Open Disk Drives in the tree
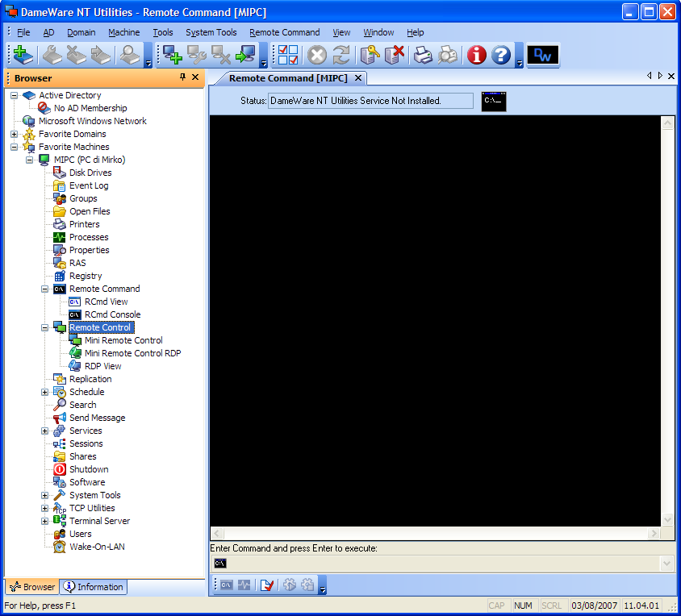 pyautogui.click(x=90, y=173)
